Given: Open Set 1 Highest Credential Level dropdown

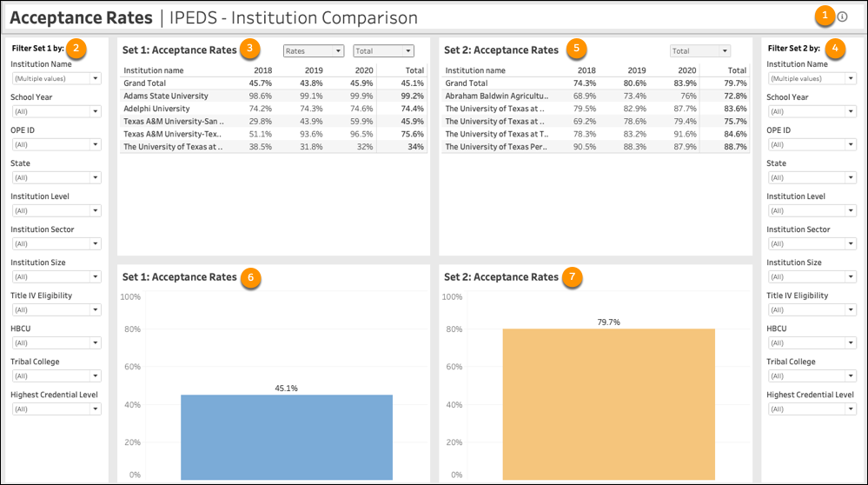Looking at the screenshot, I should coord(56,409).
